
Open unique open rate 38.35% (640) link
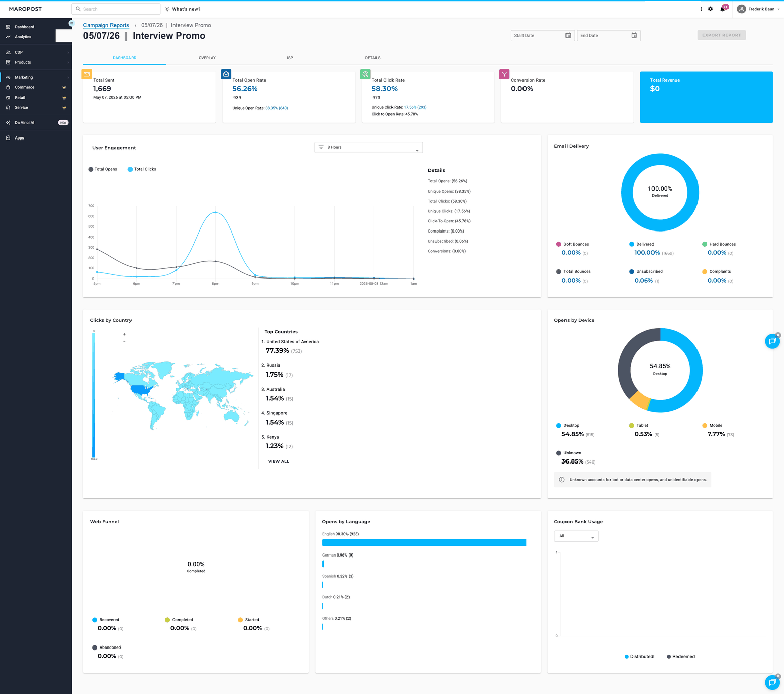[x=277, y=108]
